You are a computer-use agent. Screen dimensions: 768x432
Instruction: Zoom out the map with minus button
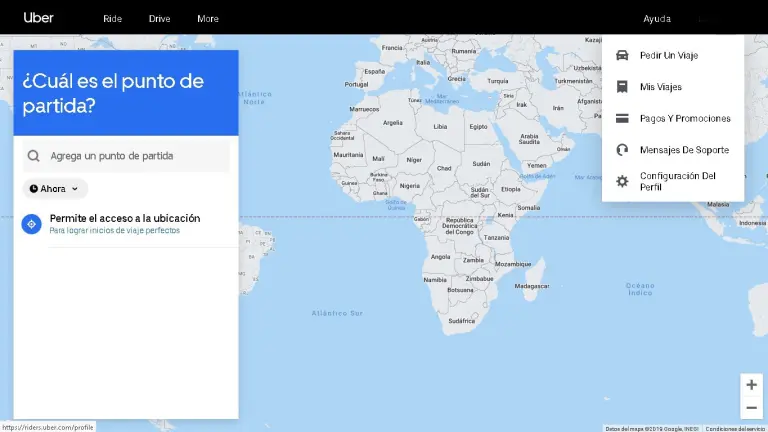[751, 408]
